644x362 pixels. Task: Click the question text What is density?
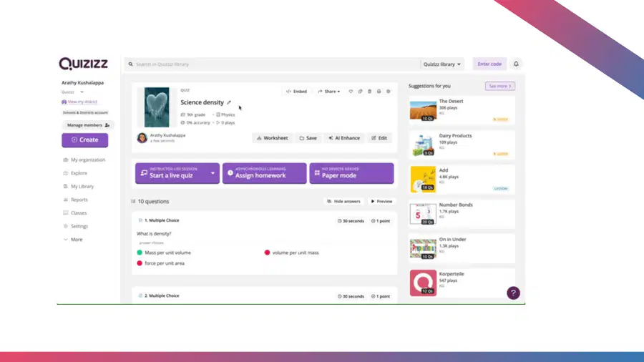point(154,234)
